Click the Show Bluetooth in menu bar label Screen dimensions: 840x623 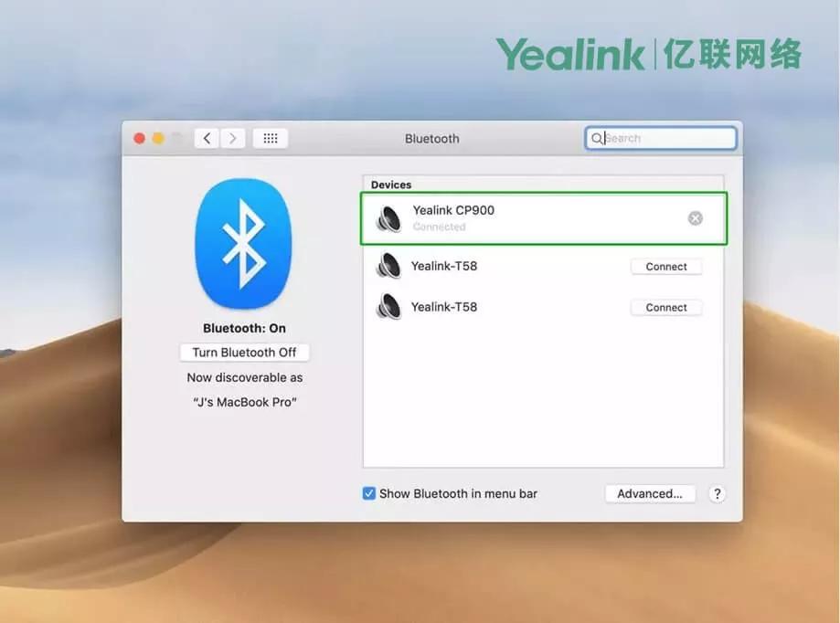click(458, 493)
